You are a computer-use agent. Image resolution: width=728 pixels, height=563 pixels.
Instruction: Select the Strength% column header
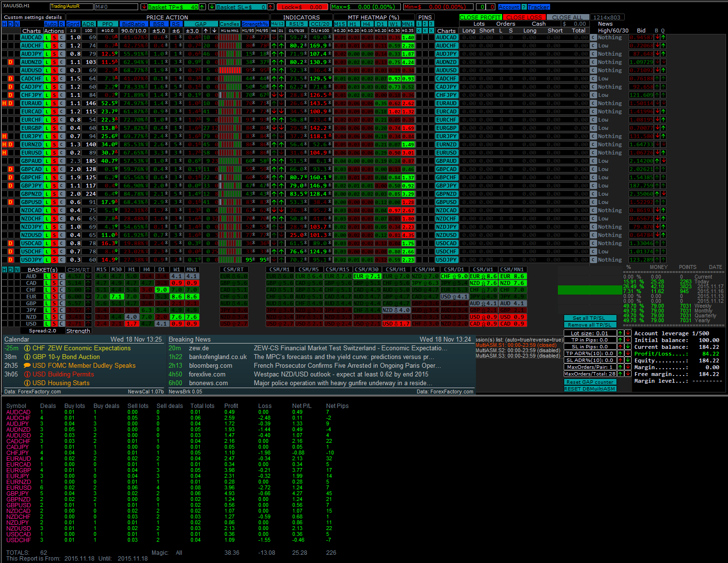pyautogui.click(x=255, y=24)
